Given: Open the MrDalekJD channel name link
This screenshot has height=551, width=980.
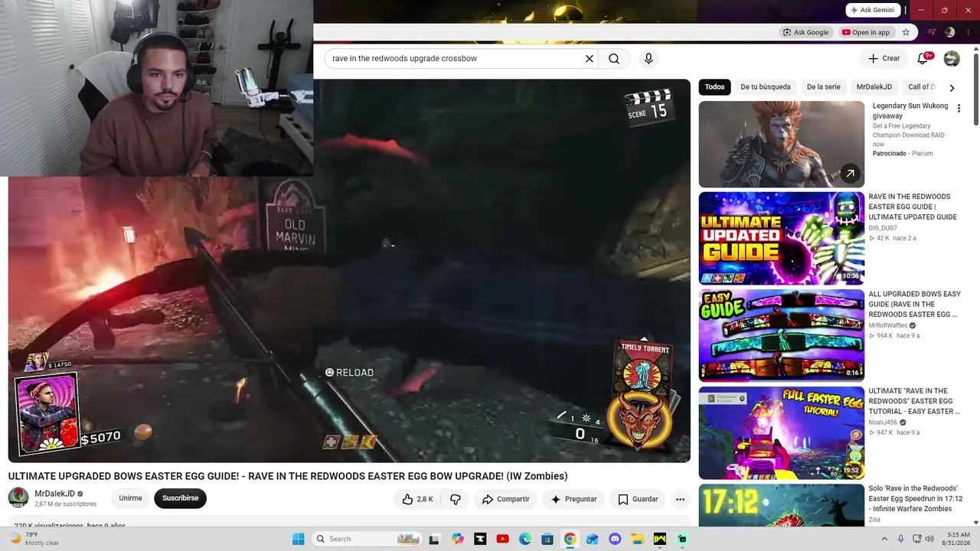Looking at the screenshot, I should click(x=54, y=494).
